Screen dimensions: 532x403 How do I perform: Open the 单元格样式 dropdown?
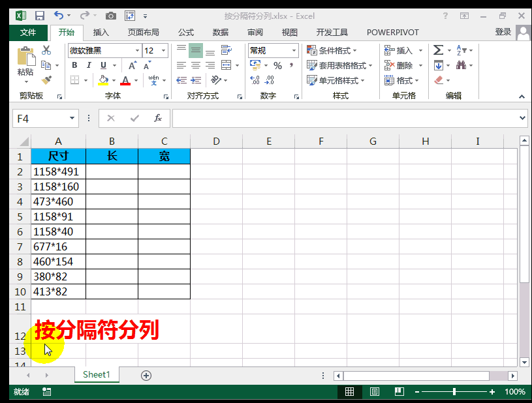[x=336, y=80]
